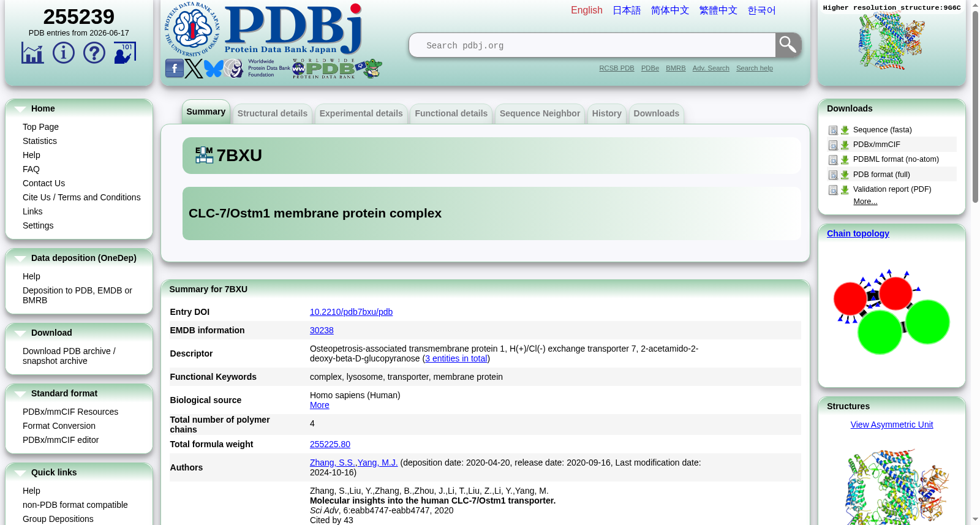Viewport: 980px width, 525px height.
Task: Download Sequence (fasta) green arrow icon
Action: tap(845, 130)
